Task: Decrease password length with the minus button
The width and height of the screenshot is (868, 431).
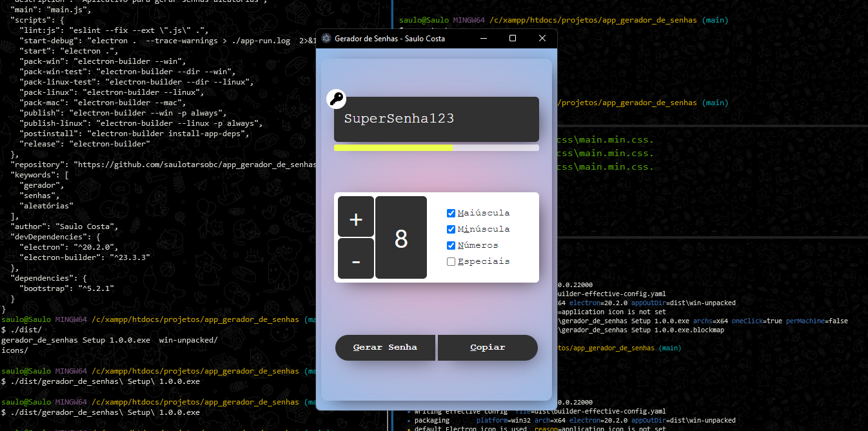Action: pyautogui.click(x=355, y=261)
